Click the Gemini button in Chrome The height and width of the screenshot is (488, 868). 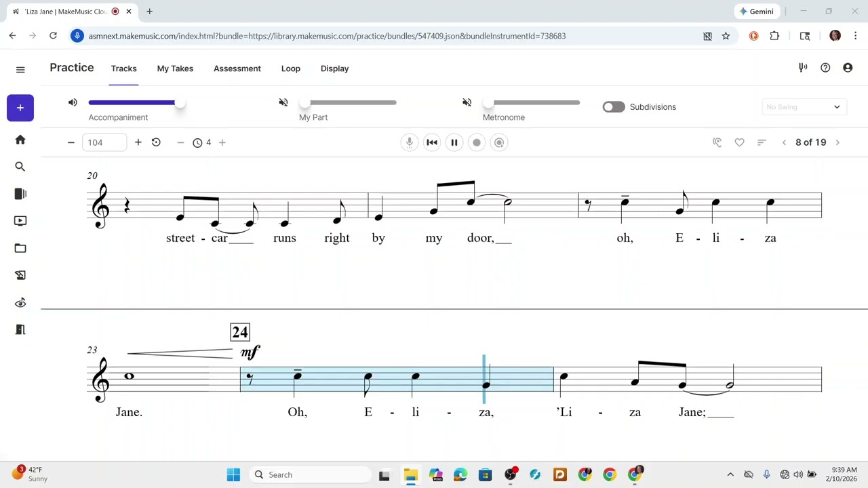coord(757,12)
